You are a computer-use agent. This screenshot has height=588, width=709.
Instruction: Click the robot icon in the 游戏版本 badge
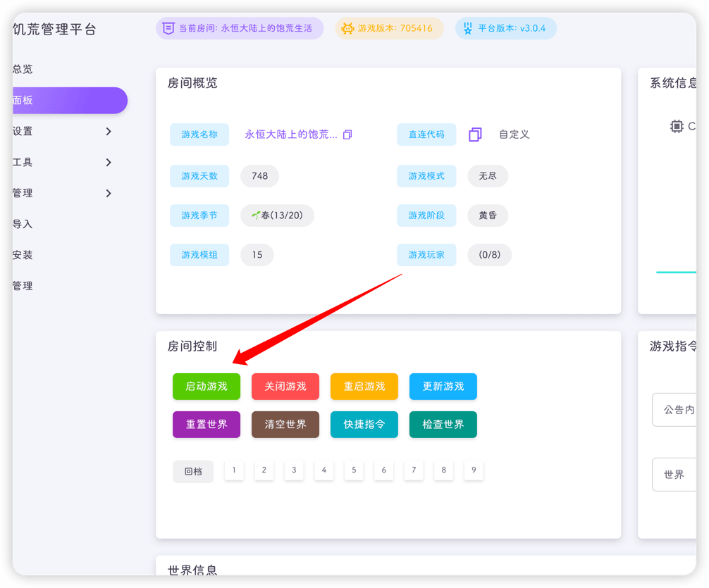point(348,28)
